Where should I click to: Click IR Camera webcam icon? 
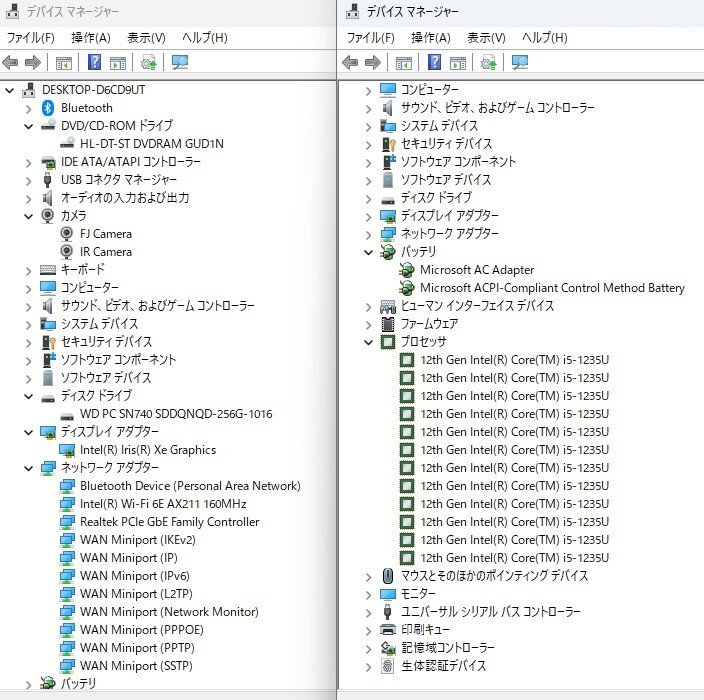(66, 252)
